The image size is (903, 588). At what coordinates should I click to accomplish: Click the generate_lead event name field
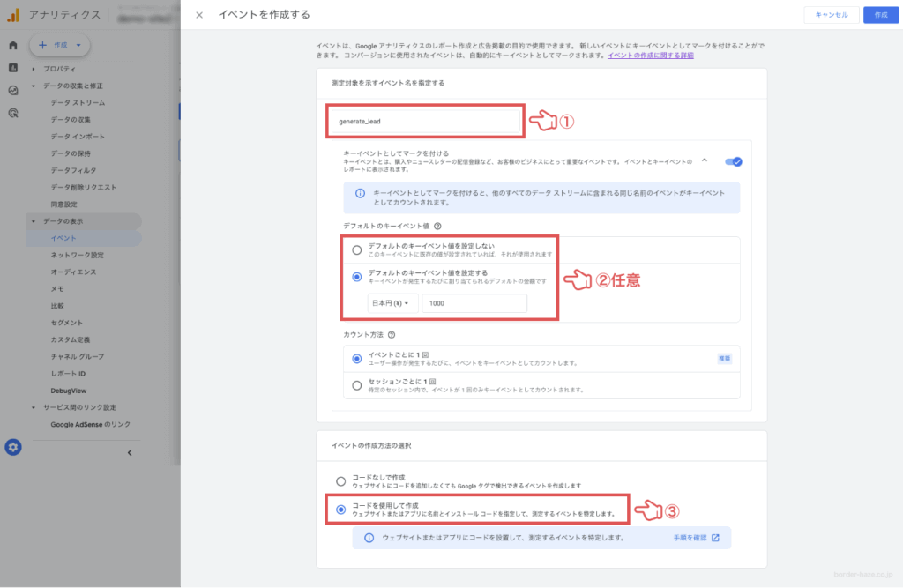click(423, 121)
